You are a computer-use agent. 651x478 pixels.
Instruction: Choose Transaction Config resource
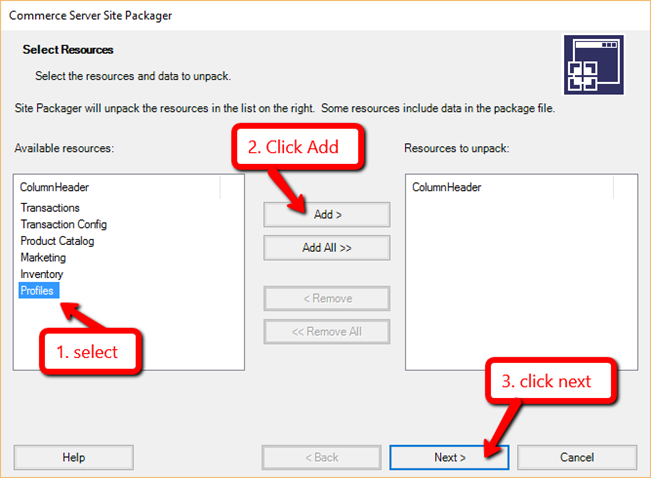64,224
